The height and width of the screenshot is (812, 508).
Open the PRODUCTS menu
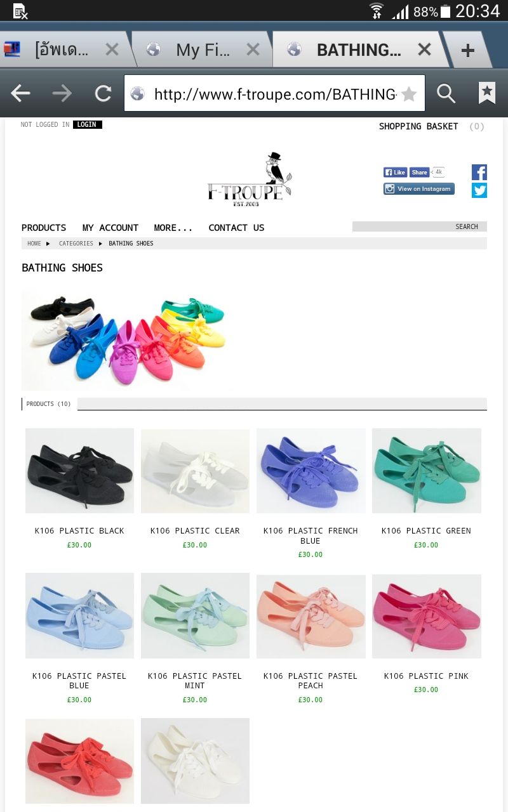tap(44, 228)
